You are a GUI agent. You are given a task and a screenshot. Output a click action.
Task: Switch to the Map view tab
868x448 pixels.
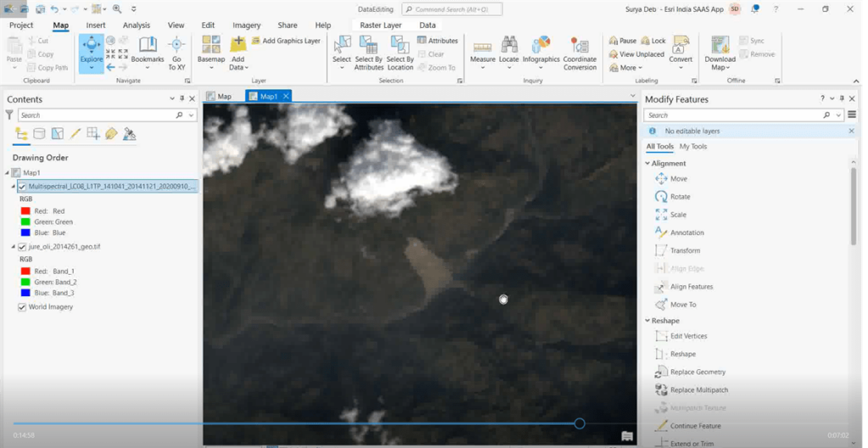[x=220, y=96]
